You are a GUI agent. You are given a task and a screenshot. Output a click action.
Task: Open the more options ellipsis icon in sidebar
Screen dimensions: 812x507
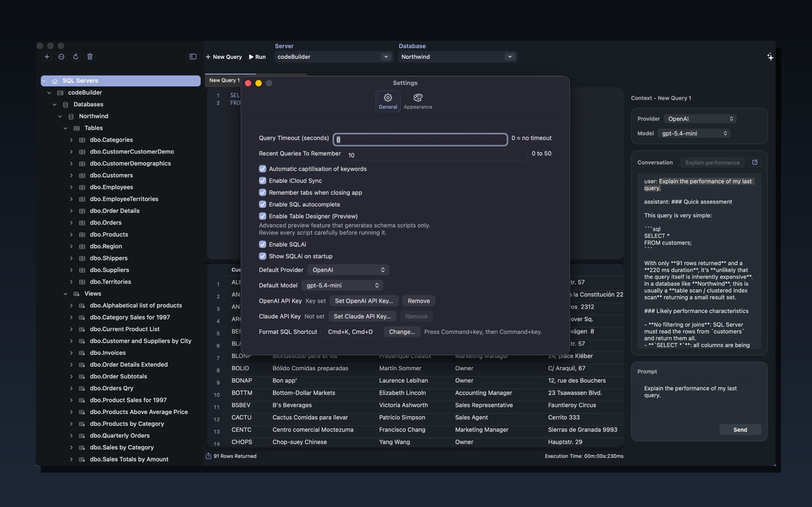click(61, 57)
